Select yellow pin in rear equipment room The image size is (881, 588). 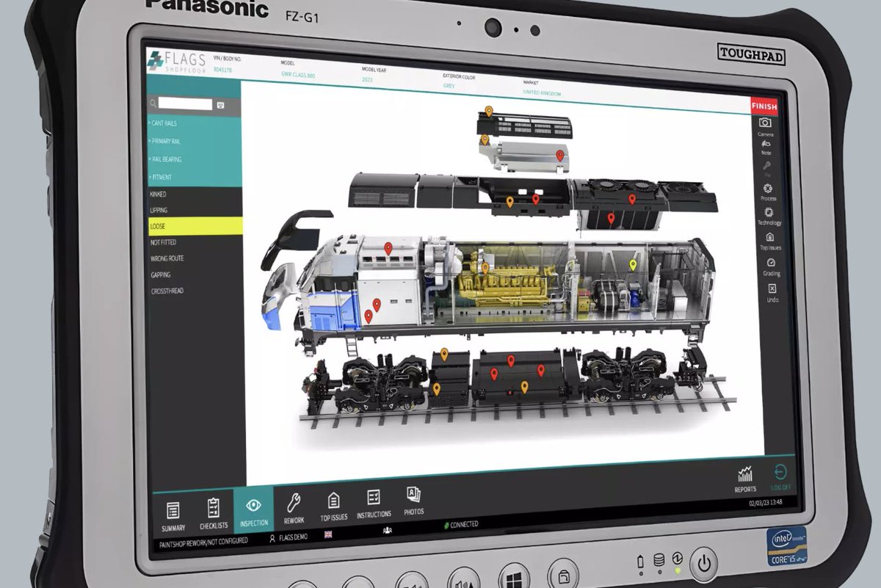point(634,264)
